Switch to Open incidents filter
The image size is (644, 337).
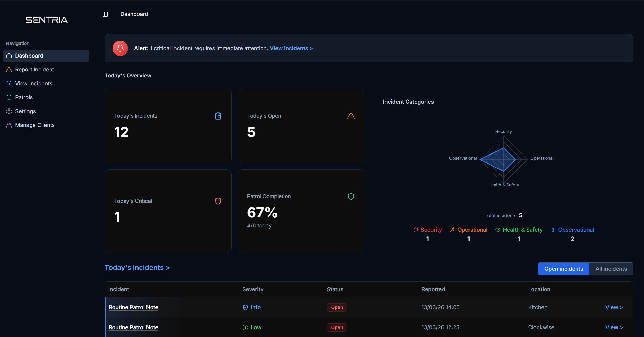point(563,269)
